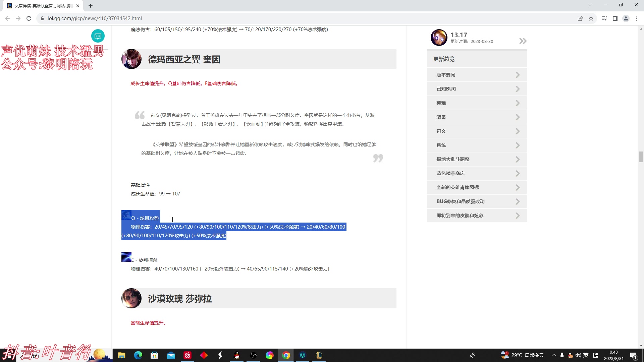Jump to 已知BUG section
This screenshot has width=644, height=362.
(477, 89)
